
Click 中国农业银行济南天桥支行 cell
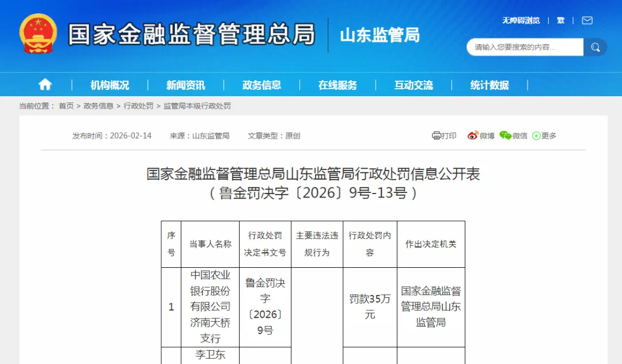pyautogui.click(x=210, y=307)
